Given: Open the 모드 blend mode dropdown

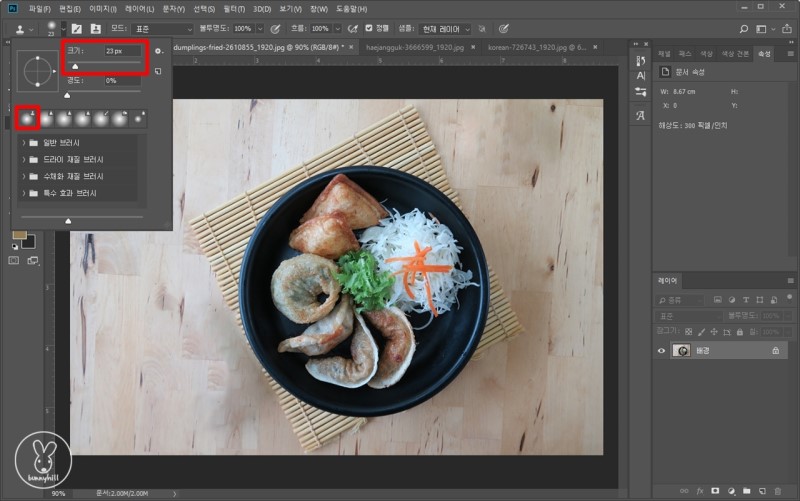Looking at the screenshot, I should [161, 29].
